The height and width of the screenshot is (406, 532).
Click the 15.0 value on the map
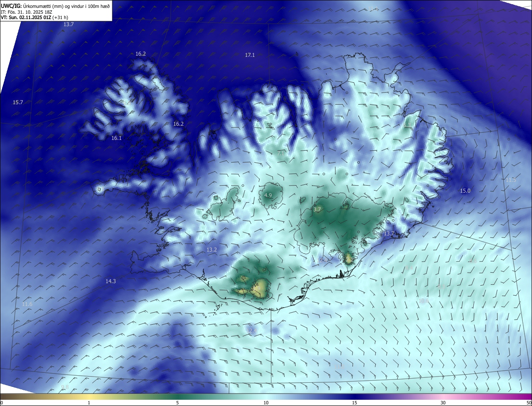[x=465, y=191]
